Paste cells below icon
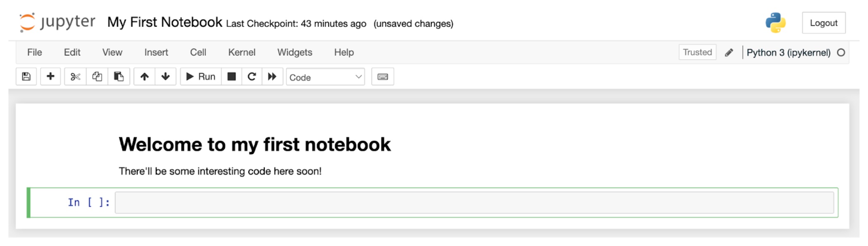This screenshot has width=868, height=246. pyautogui.click(x=119, y=77)
